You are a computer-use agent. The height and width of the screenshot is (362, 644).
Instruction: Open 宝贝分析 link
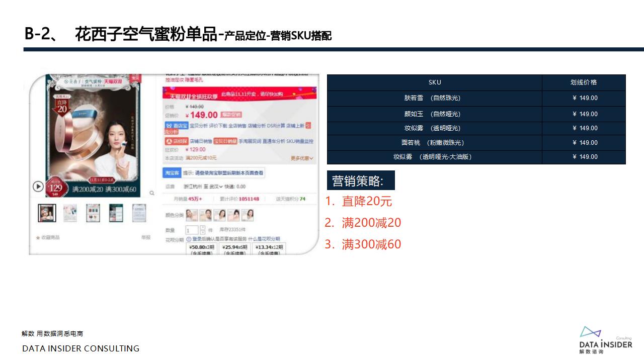tap(199, 126)
